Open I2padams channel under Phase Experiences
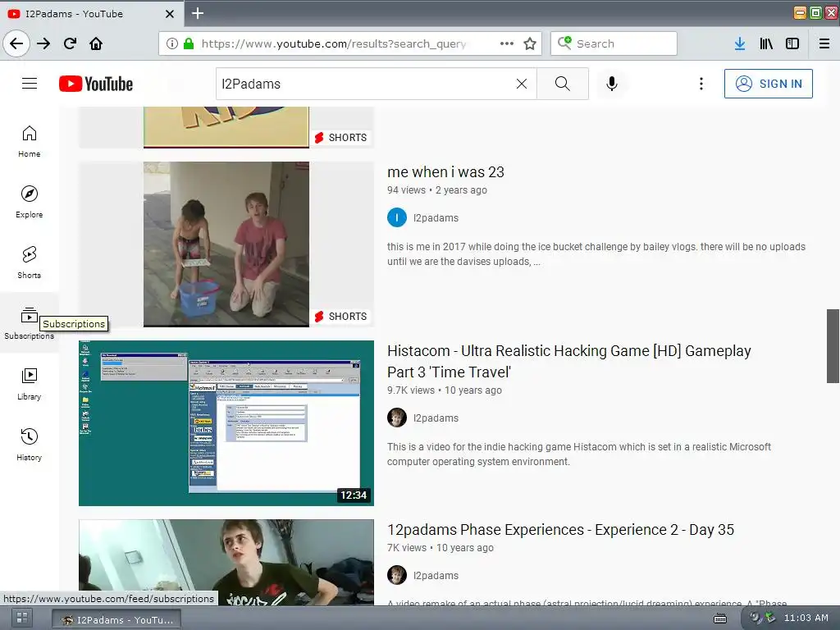Screen dimensions: 840x630 coord(436,575)
